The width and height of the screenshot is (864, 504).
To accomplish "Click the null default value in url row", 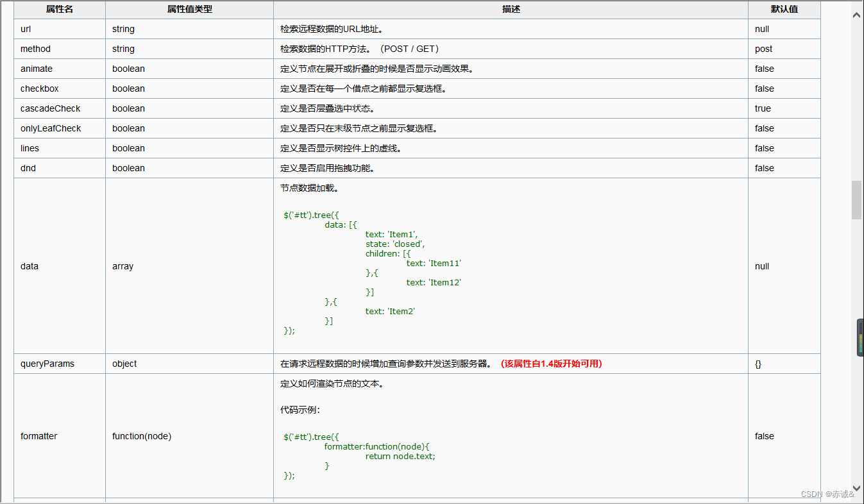I will point(762,29).
